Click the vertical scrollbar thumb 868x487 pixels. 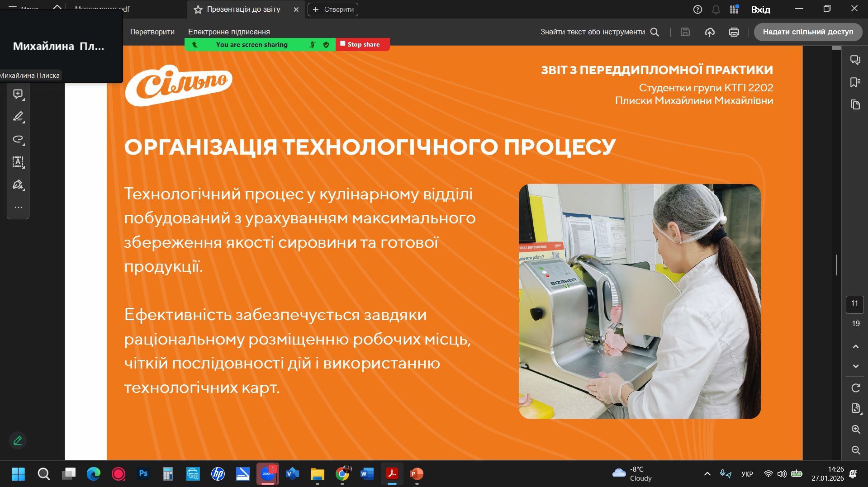pos(836,265)
